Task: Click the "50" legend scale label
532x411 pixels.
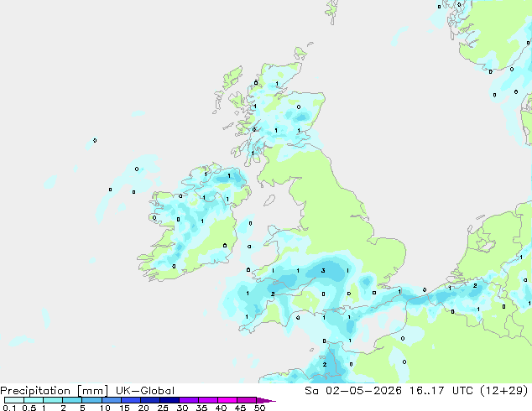Action: (x=259, y=408)
